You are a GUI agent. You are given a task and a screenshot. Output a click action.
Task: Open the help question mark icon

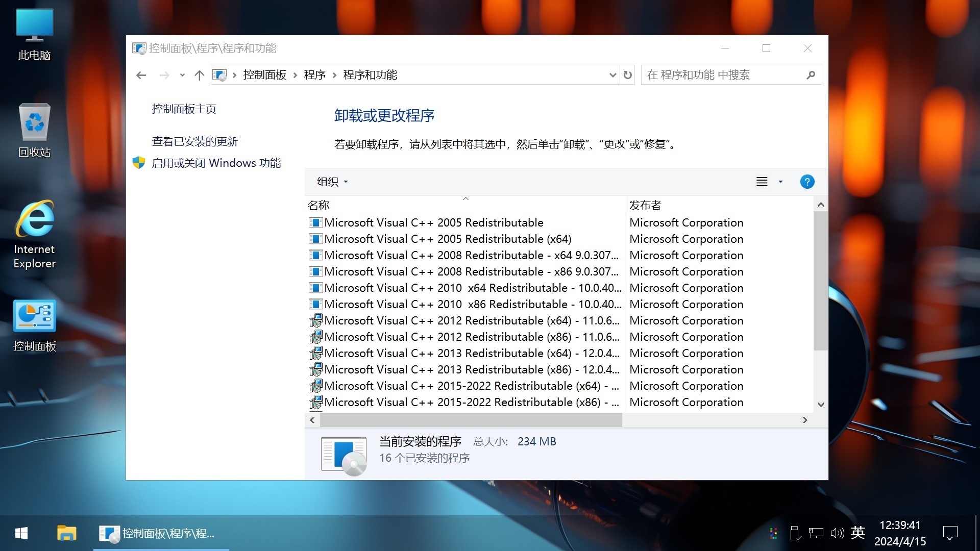806,182
